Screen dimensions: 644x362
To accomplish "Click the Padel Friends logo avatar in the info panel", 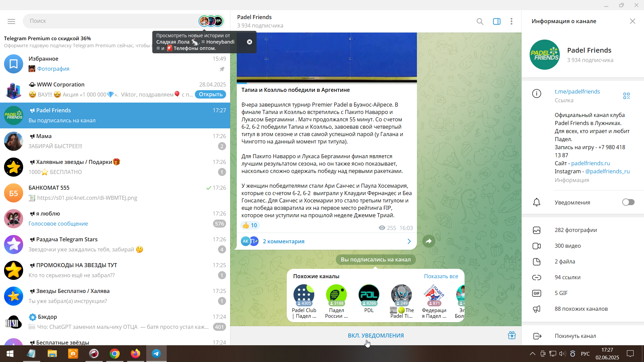I will click(545, 55).
